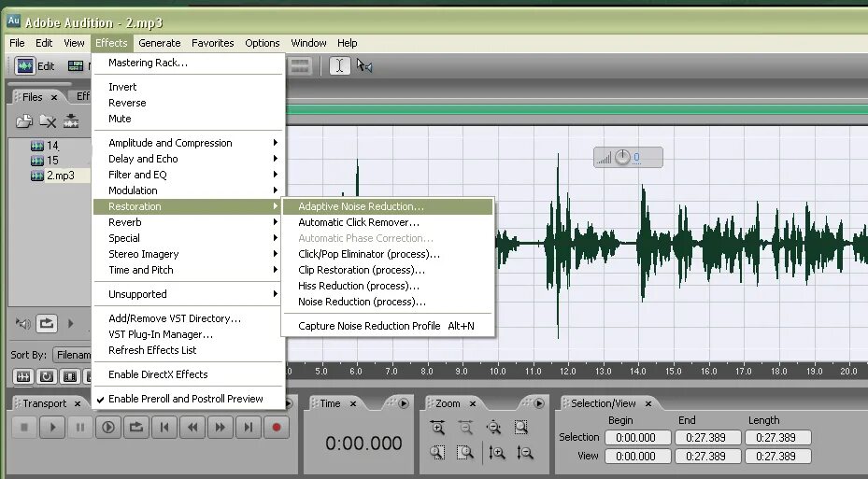Click Zoom In Vertically icon
The width and height of the screenshot is (868, 479).
(x=496, y=453)
